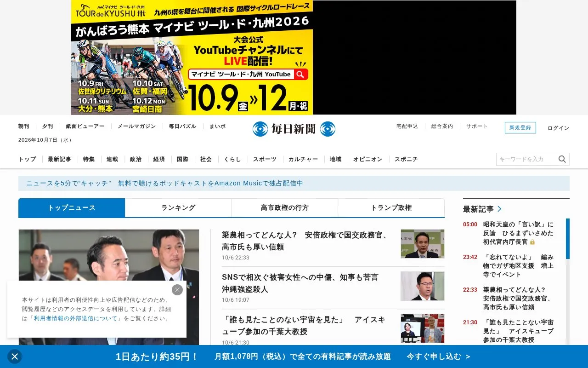Click the 新規登録 button
The image size is (588, 368).
[520, 128]
